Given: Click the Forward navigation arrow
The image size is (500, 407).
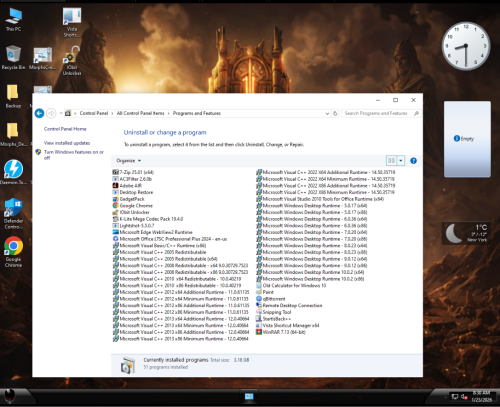Looking at the screenshot, I should [x=51, y=113].
